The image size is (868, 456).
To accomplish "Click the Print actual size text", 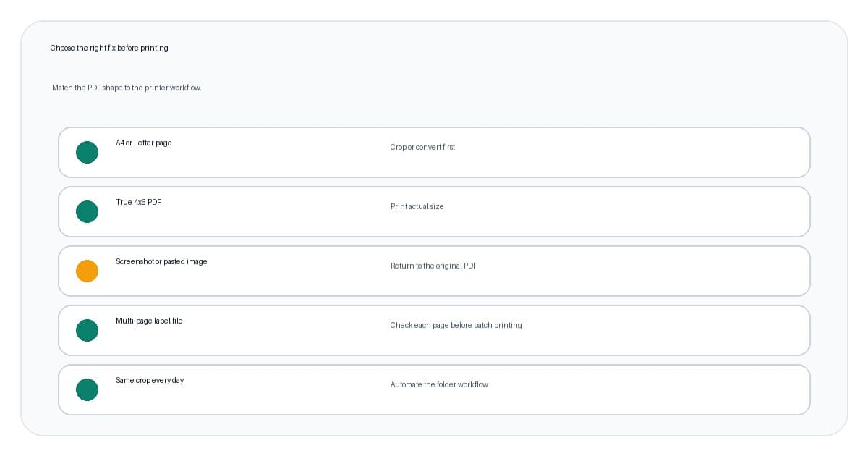I will click(x=417, y=206).
